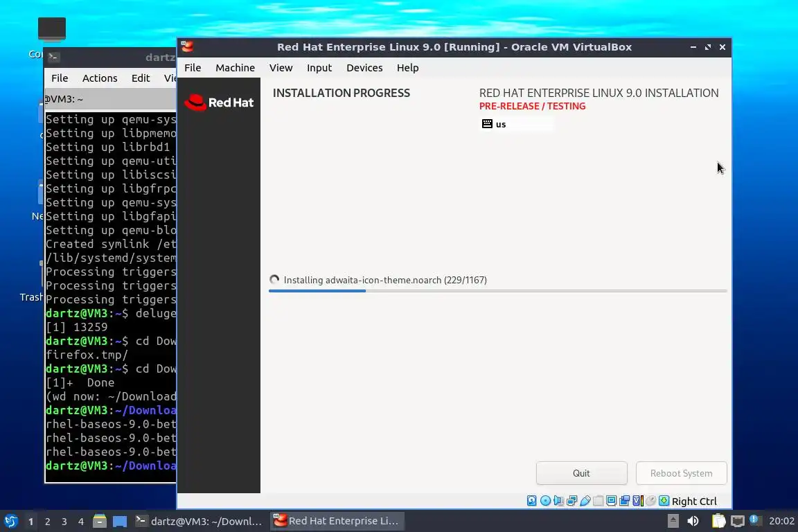Switch to workspace 4

pyautogui.click(x=80, y=522)
